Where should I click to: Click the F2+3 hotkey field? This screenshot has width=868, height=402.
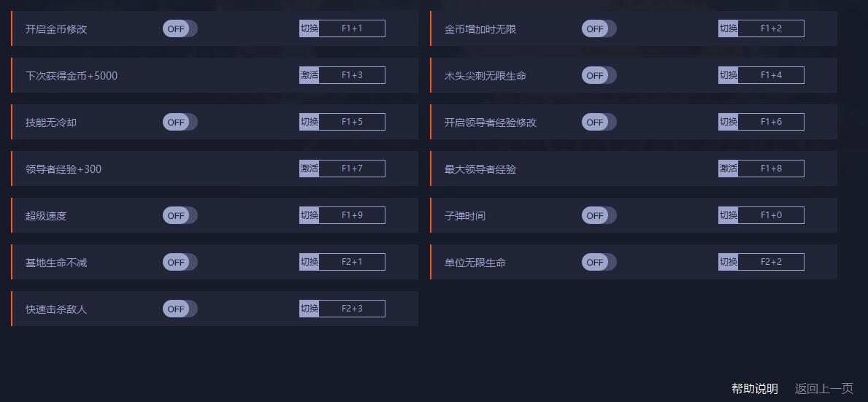(x=352, y=309)
